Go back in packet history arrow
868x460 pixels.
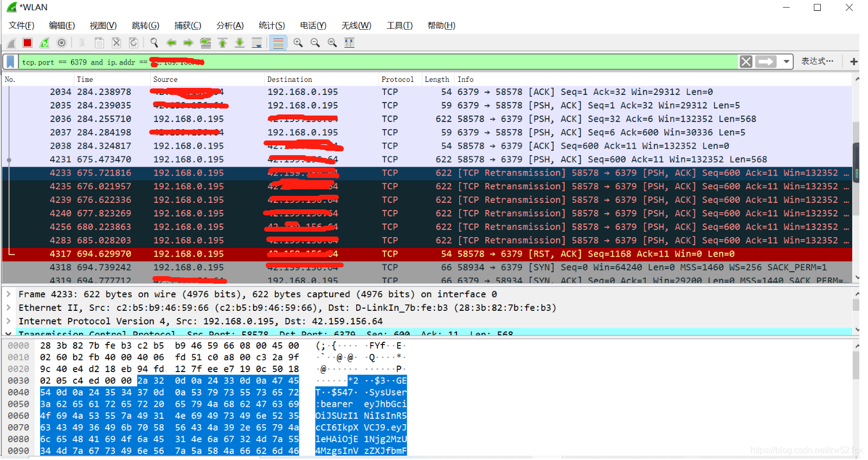pyautogui.click(x=171, y=43)
